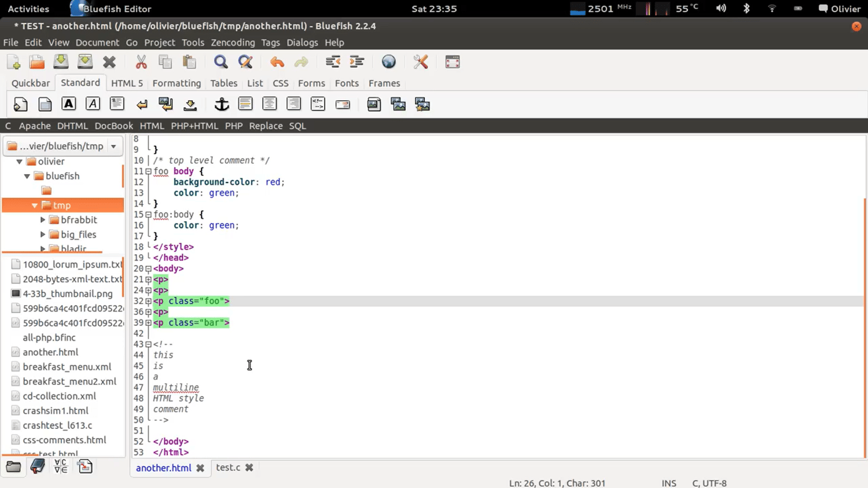Screen dimensions: 868x488
Task: Create a new file with toolbar icon
Action: click(13, 62)
